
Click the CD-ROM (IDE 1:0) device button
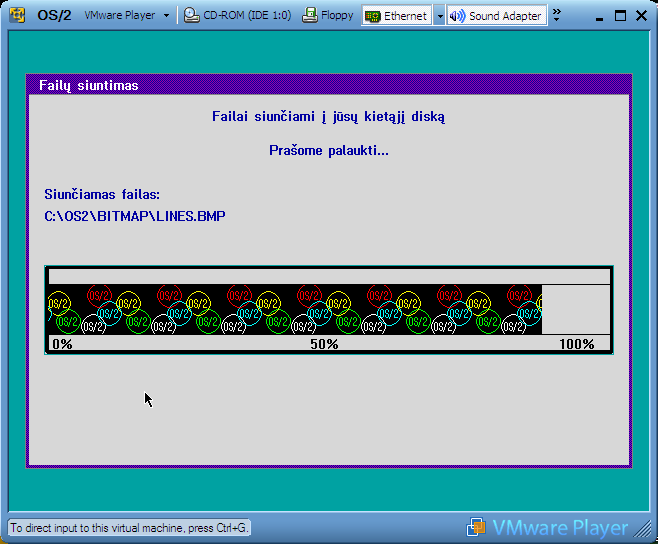[238, 16]
